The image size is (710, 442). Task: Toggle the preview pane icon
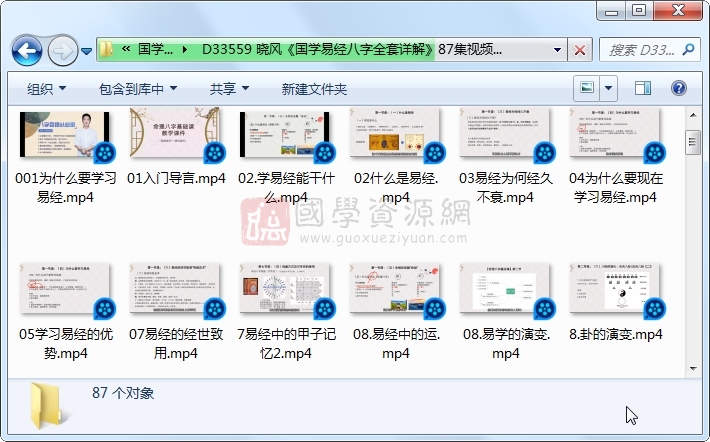[x=643, y=88]
